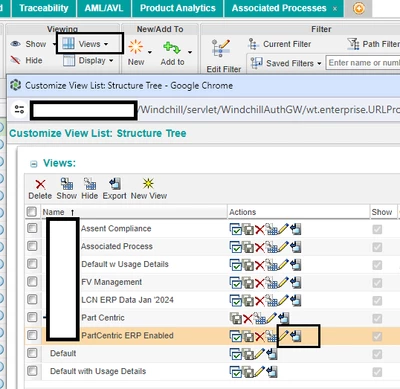Check the box for Assent Compliance row

tap(32, 228)
